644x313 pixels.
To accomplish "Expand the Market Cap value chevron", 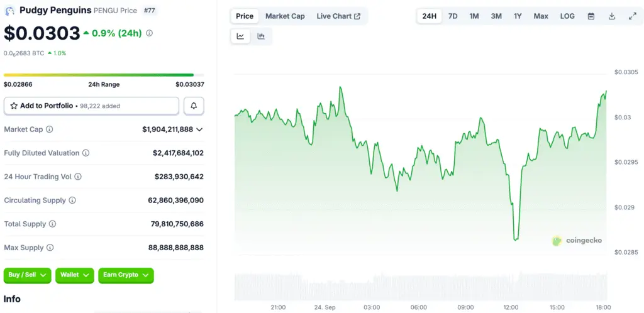I will pyautogui.click(x=199, y=129).
